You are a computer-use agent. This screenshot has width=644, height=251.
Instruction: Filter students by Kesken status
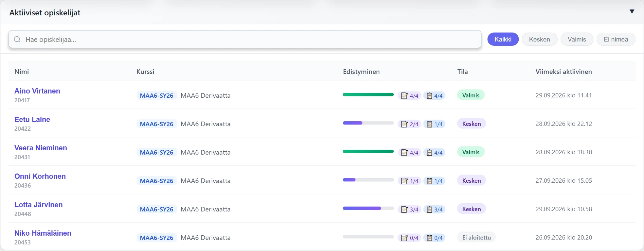pos(539,39)
